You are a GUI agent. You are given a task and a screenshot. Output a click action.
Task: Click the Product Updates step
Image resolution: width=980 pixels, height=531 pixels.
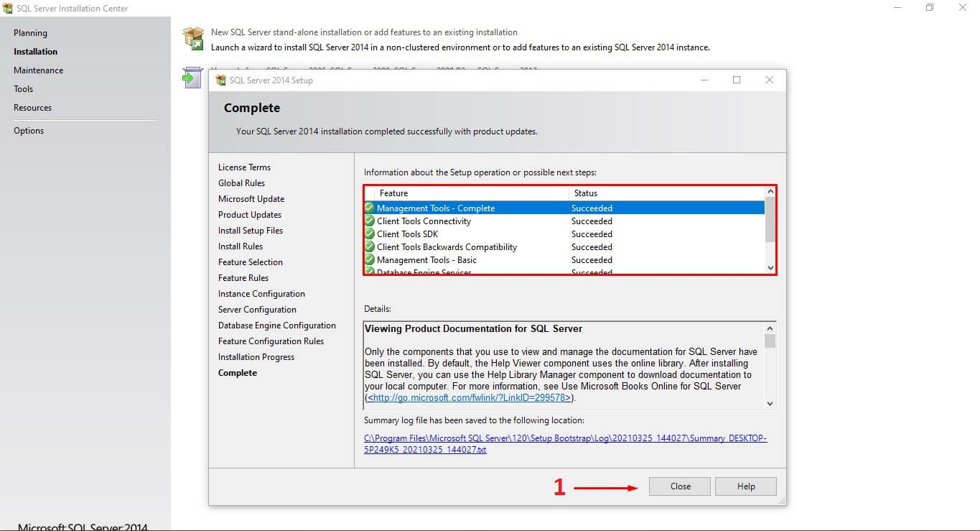pos(250,215)
